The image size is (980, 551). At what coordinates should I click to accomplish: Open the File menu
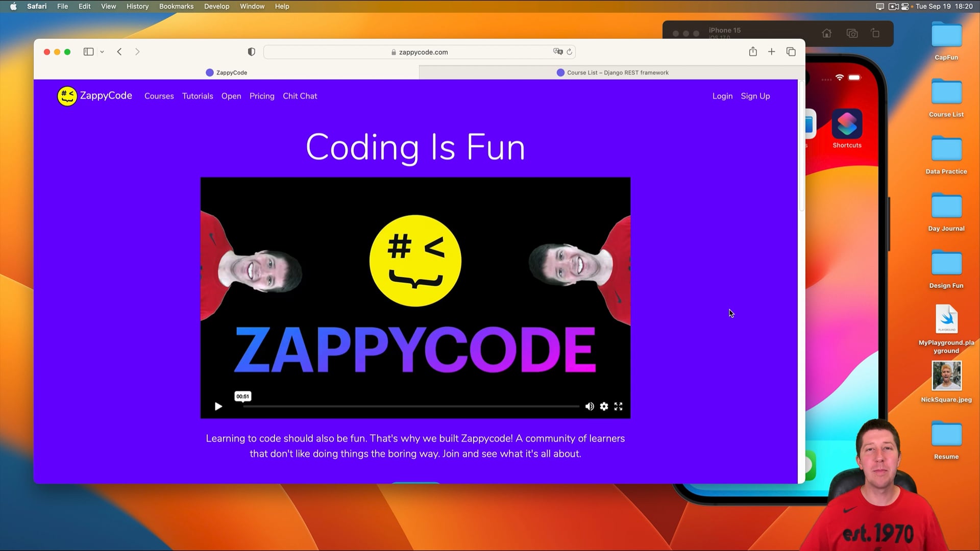point(62,6)
